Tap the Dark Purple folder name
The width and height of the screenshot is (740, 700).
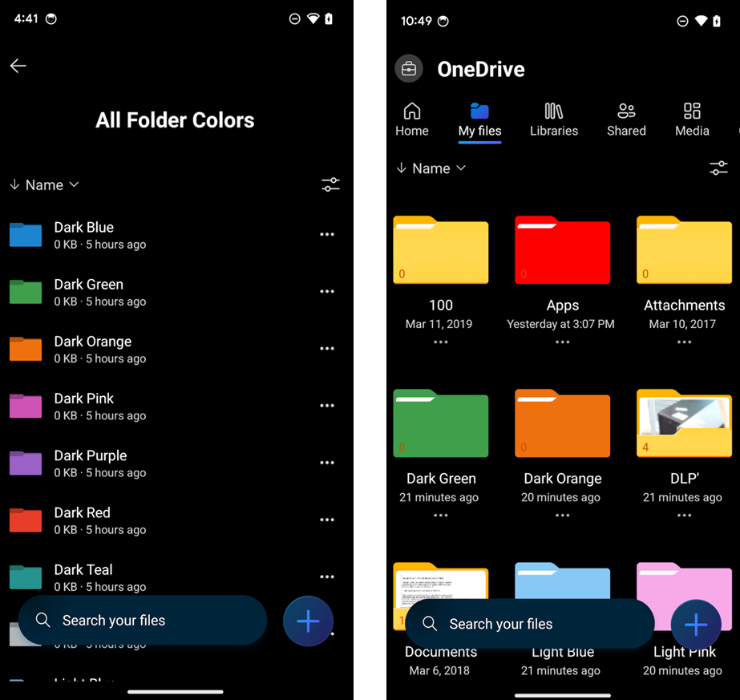click(91, 455)
